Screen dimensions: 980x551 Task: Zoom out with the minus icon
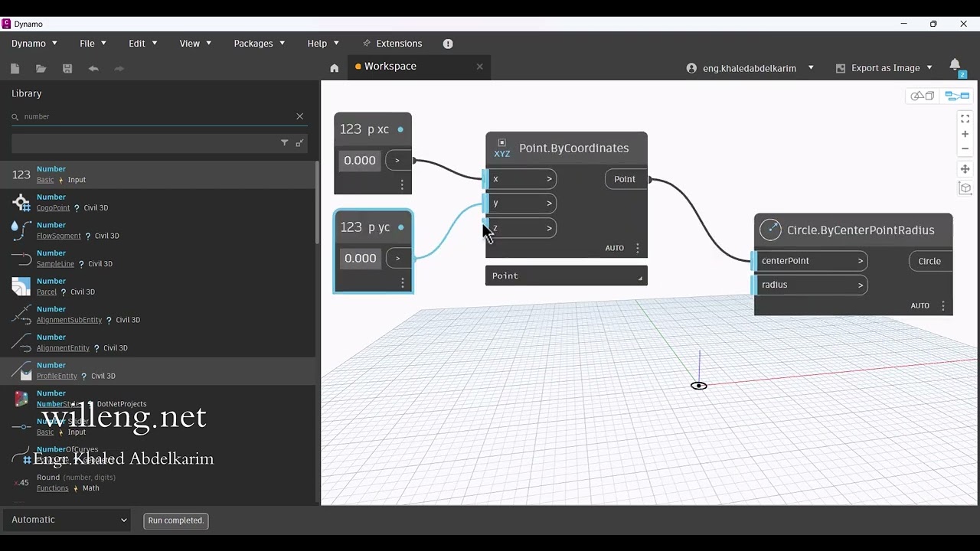(965, 148)
